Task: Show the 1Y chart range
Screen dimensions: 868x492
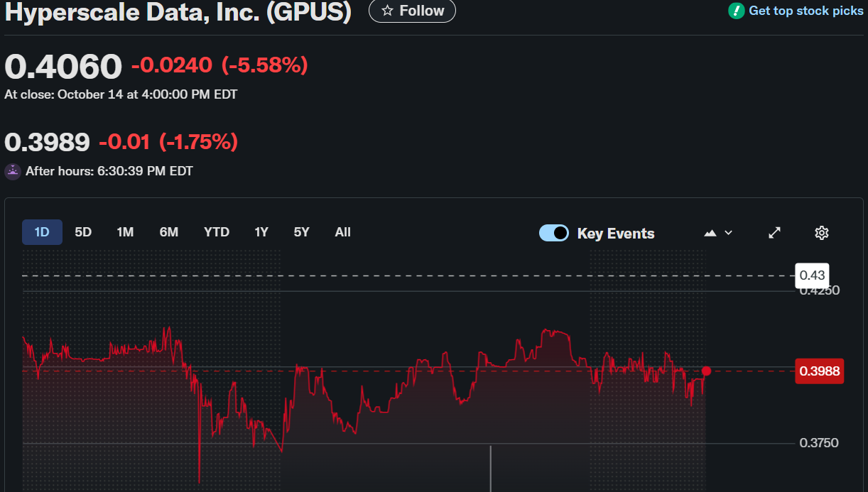Action: point(261,232)
